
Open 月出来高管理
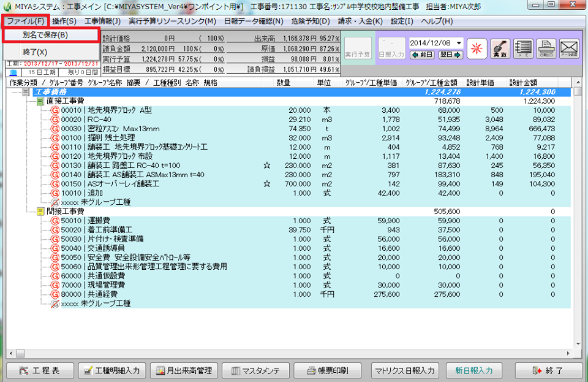coord(184,371)
